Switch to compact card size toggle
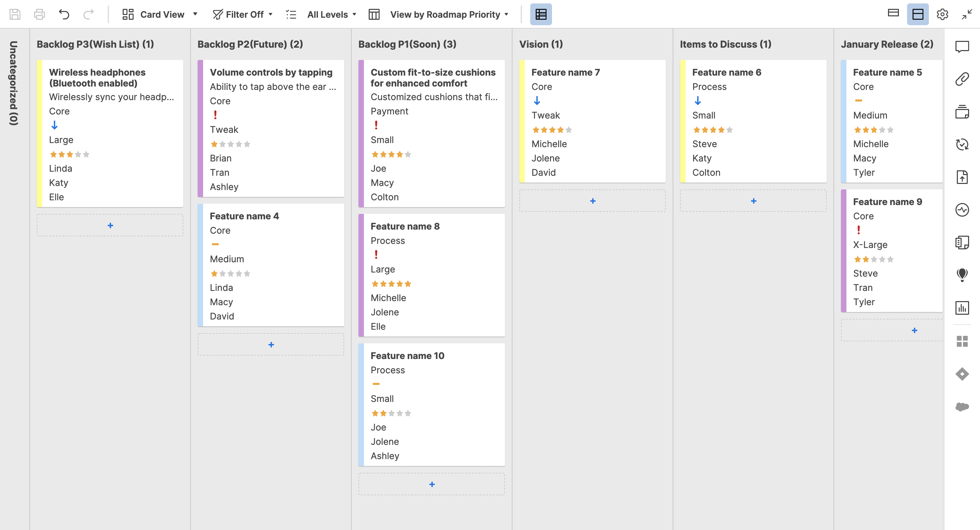 (x=893, y=13)
